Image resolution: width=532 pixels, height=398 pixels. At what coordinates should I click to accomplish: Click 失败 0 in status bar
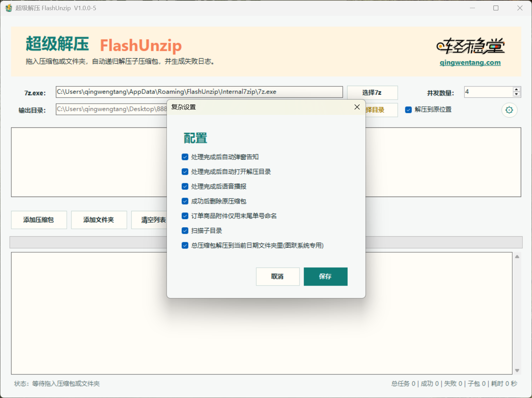pos(453,383)
